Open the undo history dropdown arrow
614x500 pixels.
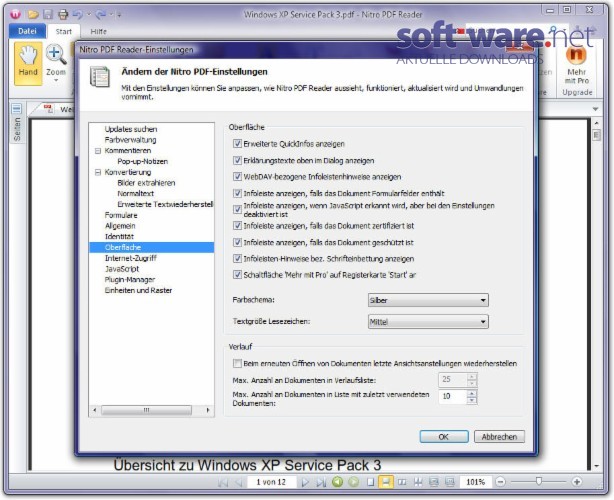pyautogui.click(x=89, y=15)
